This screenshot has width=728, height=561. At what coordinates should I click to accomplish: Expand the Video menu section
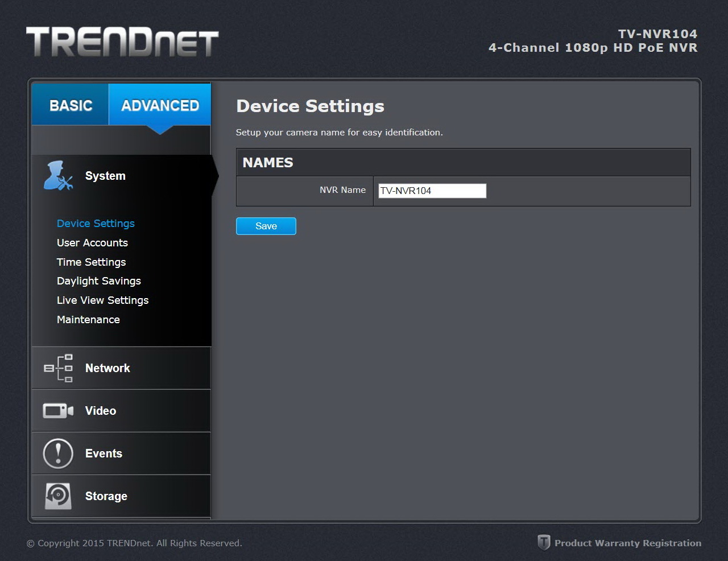(x=121, y=411)
